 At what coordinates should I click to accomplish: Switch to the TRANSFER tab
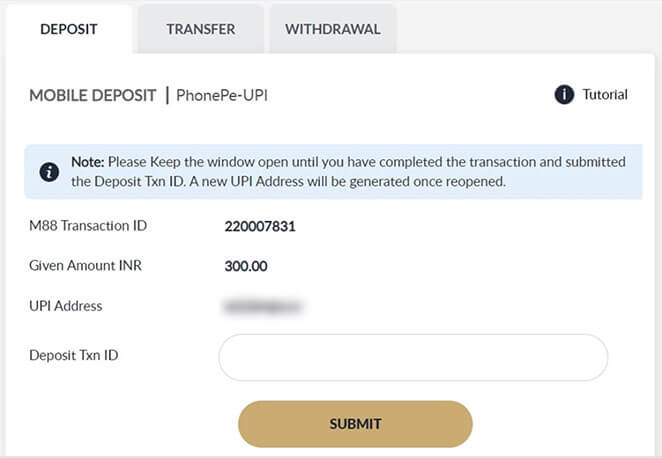tap(201, 29)
